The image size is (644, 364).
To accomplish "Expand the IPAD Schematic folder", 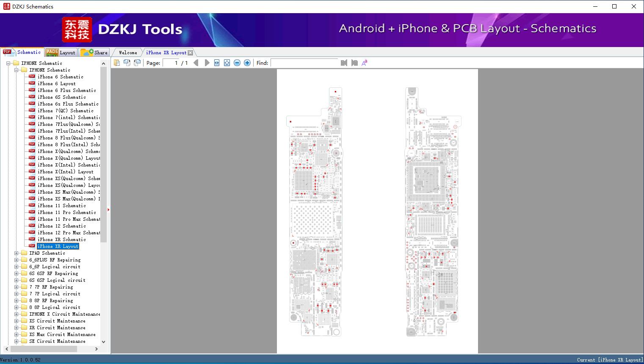I will 17,253.
